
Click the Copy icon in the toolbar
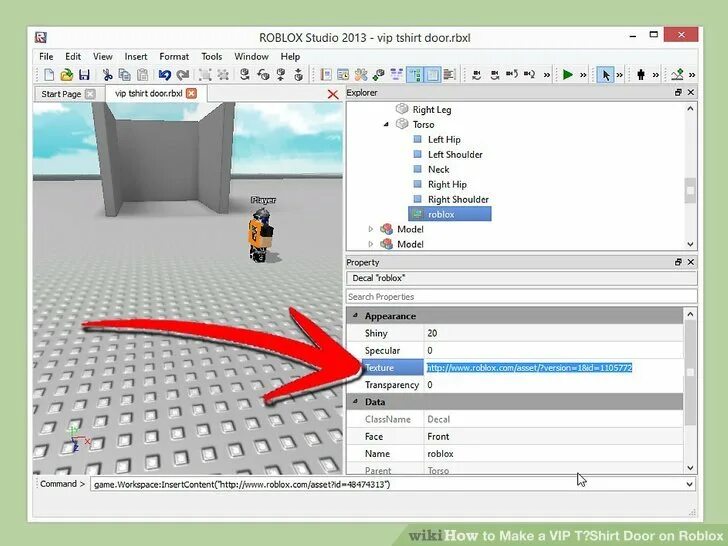(124, 74)
